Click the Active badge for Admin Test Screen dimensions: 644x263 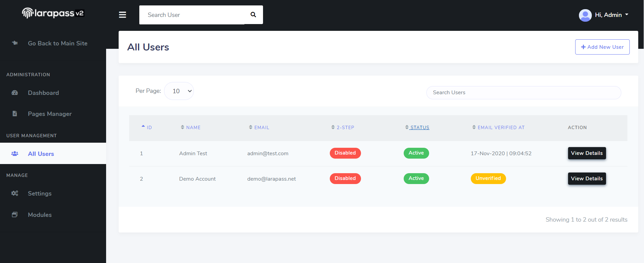(416, 153)
